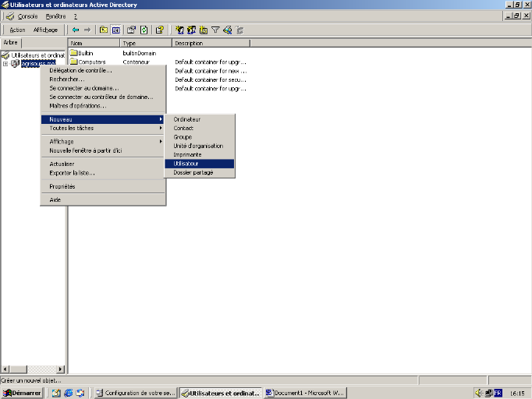Screen dimensions: 532x399
Task: Click the Help toolbar icon
Action: coord(160,30)
